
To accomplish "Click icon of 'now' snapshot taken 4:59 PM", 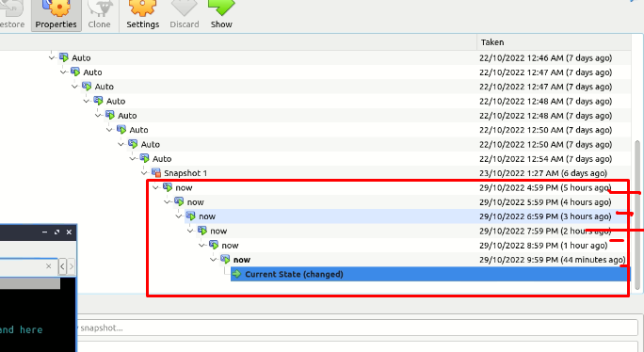I will tap(168, 187).
